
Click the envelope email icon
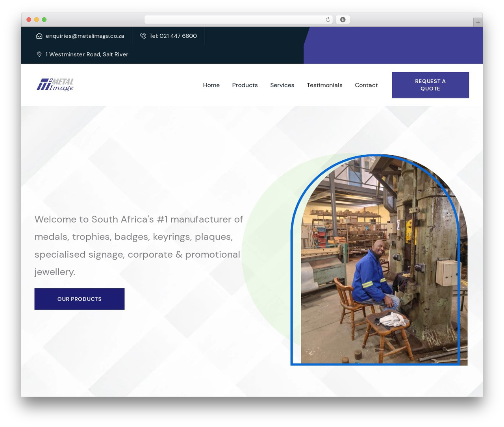(39, 36)
